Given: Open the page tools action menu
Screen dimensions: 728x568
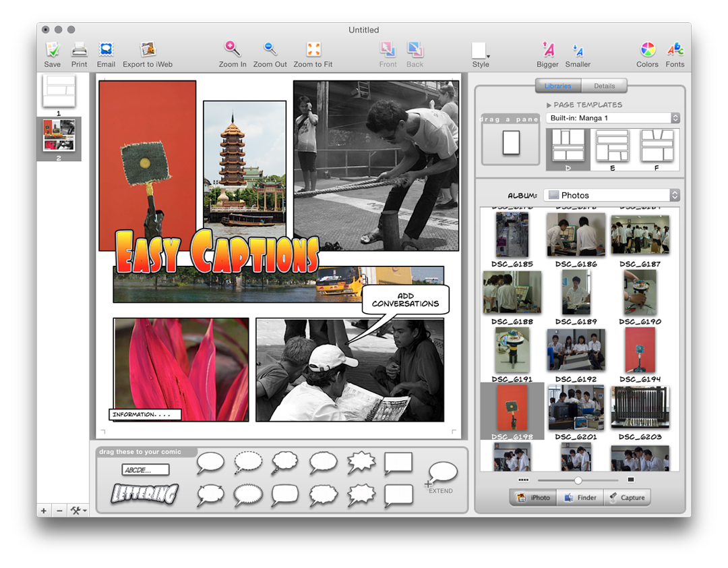Looking at the screenshot, I should pyautogui.click(x=78, y=511).
